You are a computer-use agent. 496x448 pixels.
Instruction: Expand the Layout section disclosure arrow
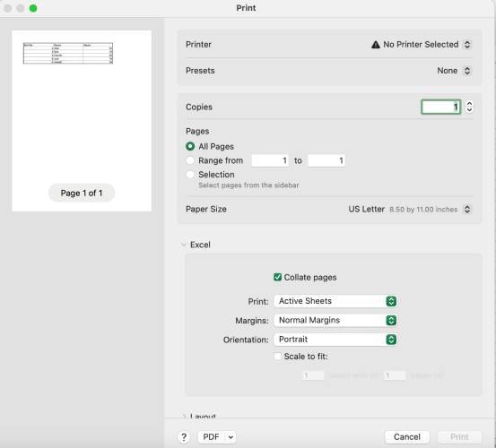pos(184,417)
